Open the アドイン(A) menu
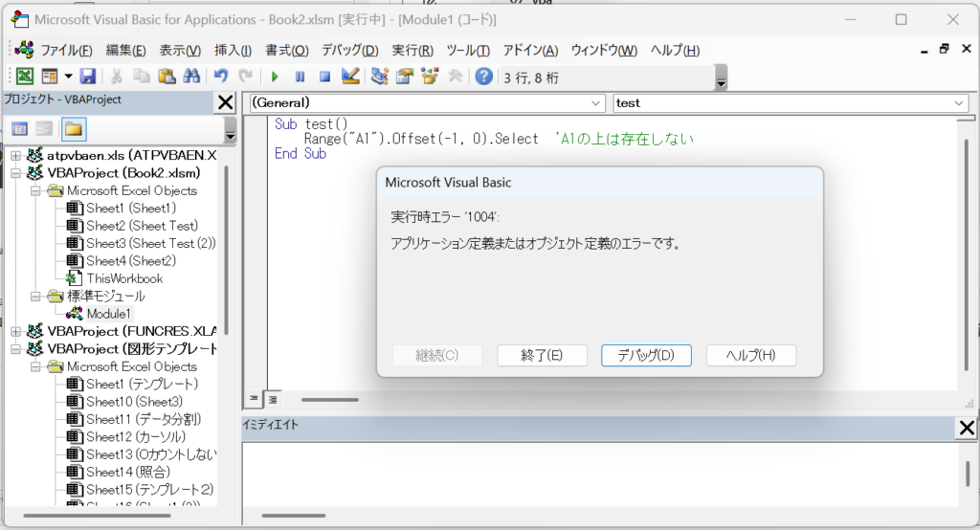Image resolution: width=980 pixels, height=530 pixels. click(530, 51)
